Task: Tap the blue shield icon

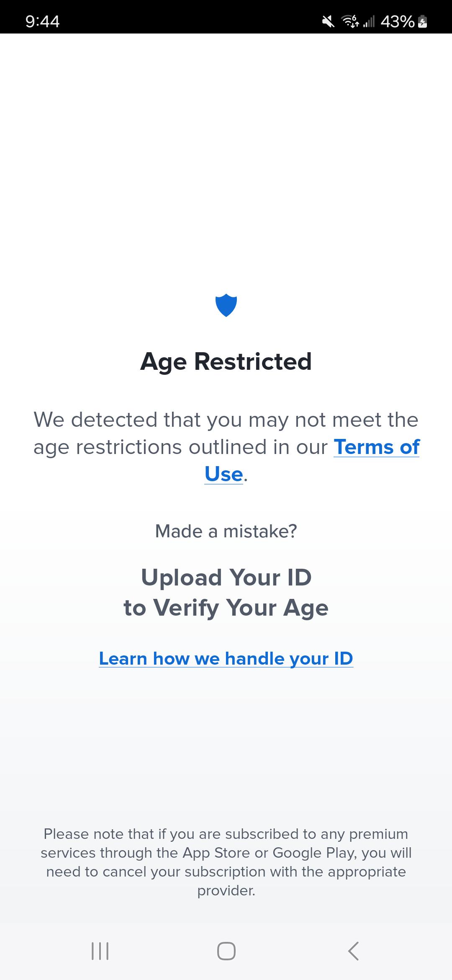Action: coord(226,305)
